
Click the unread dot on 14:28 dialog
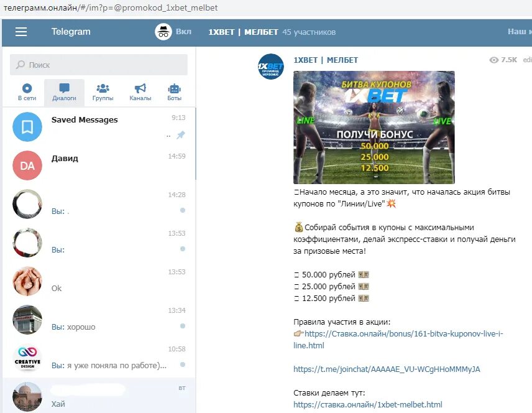pos(183,210)
